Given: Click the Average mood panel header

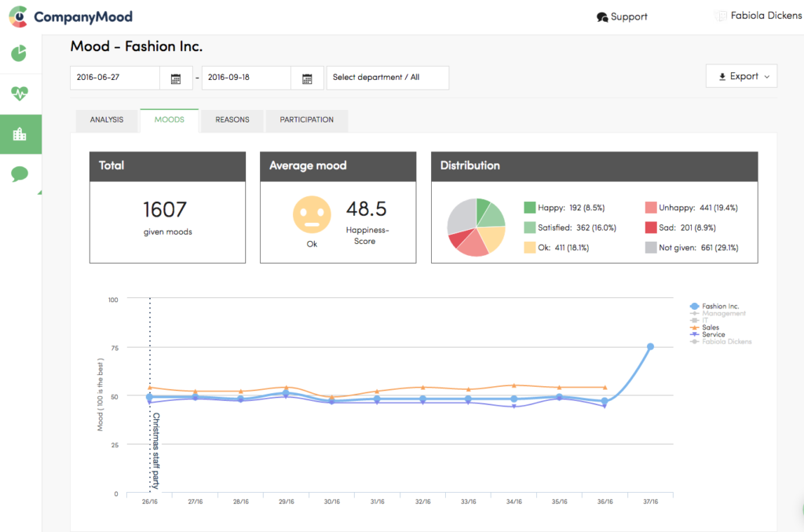Looking at the screenshot, I should [338, 166].
